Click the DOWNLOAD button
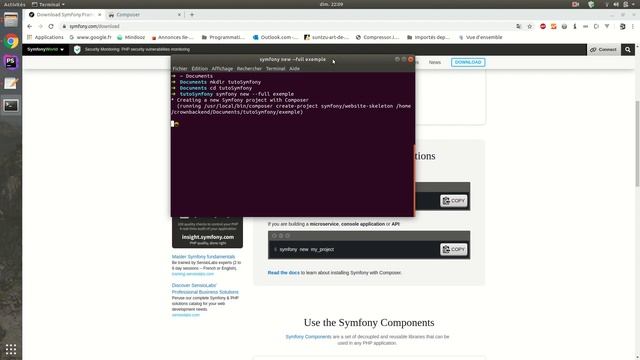 coord(468,62)
